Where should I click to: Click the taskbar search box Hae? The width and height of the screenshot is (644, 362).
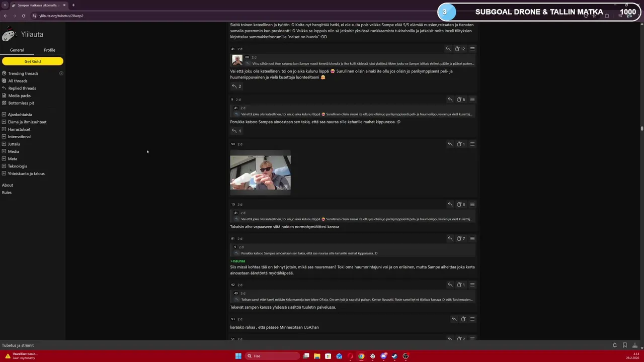272,356
